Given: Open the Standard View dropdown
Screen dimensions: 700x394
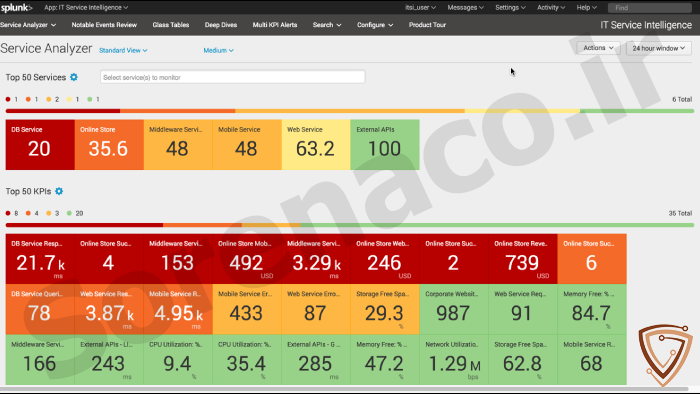Looking at the screenshot, I should click(x=123, y=50).
